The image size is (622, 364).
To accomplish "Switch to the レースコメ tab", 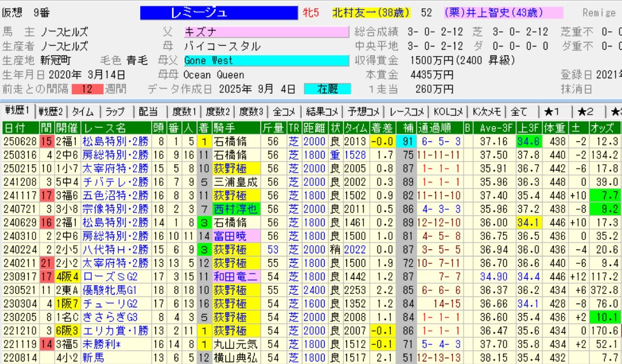I will pos(407,111).
